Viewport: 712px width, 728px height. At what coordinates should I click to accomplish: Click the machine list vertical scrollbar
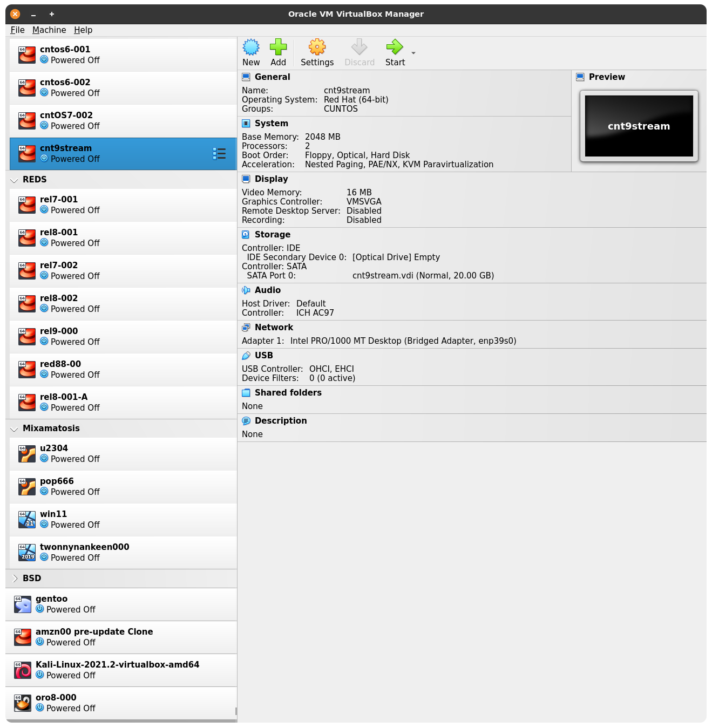coord(236,711)
